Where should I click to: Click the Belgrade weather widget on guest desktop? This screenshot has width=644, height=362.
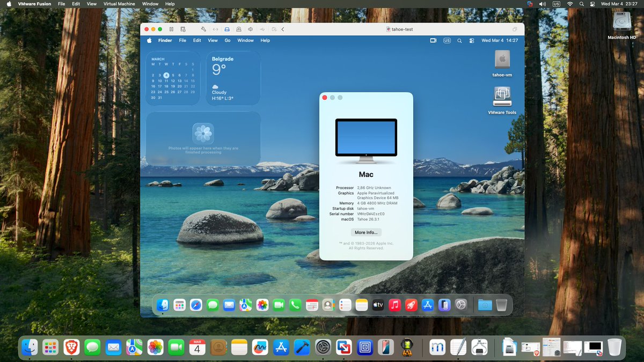233,78
